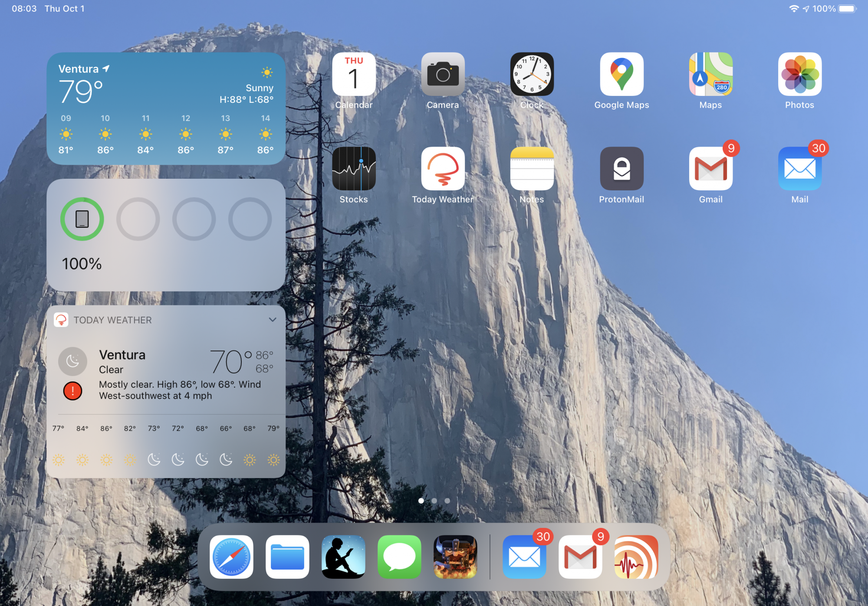Go to the third home screen page dot
Screen dimensions: 868x606
(x=447, y=501)
